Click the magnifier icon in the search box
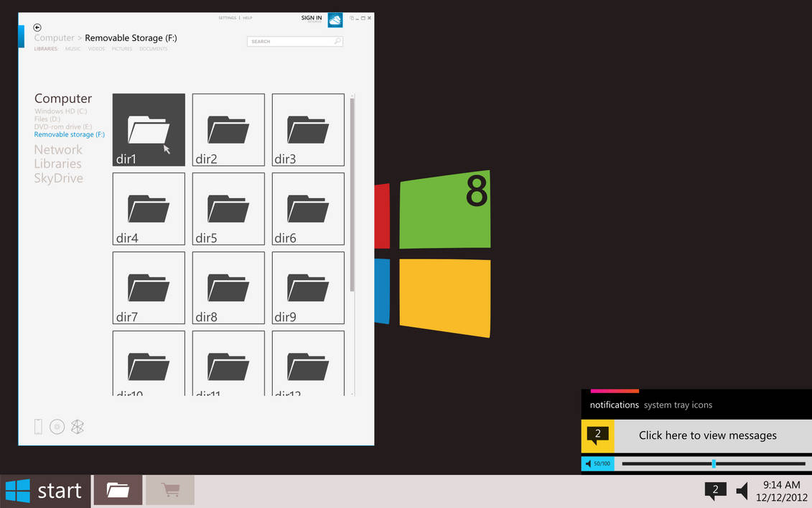This screenshot has width=812, height=508. pos(337,41)
